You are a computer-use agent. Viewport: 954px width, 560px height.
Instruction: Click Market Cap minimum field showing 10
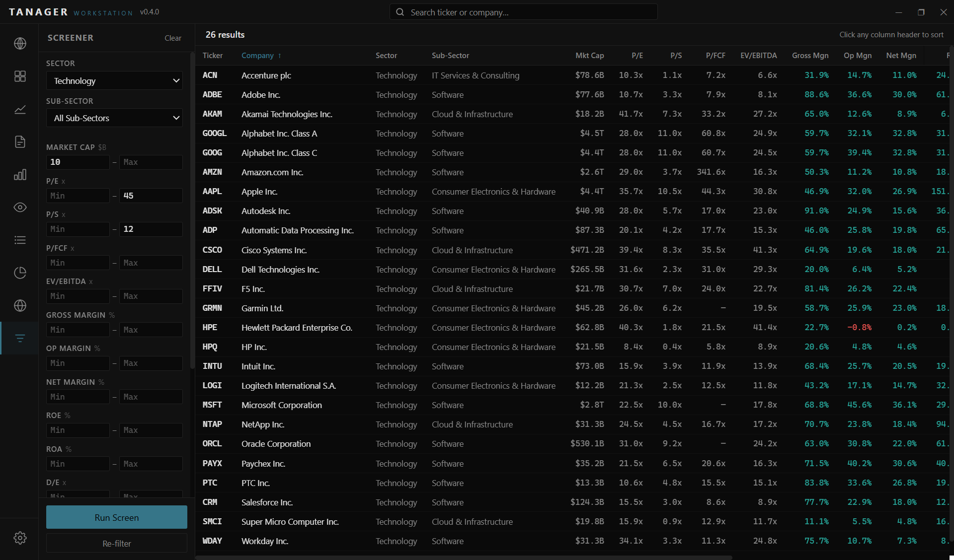pyautogui.click(x=78, y=162)
